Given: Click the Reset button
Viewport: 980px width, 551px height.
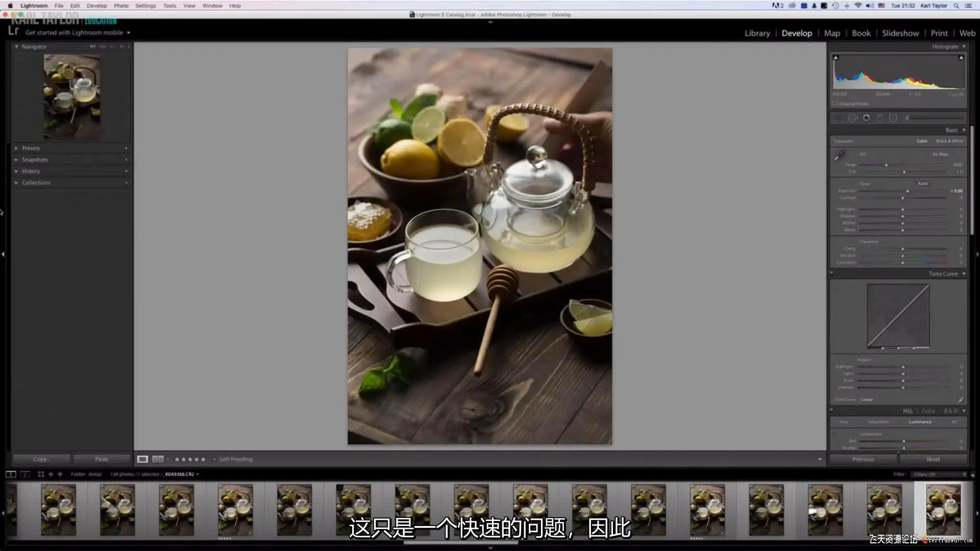Looking at the screenshot, I should (933, 459).
